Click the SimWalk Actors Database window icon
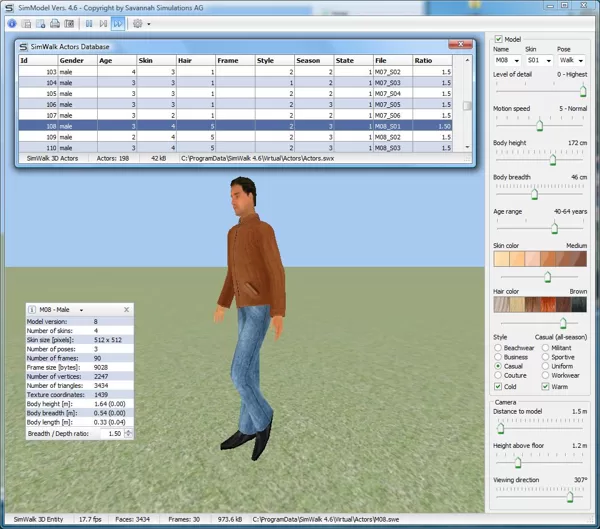The height and width of the screenshot is (529, 600). coord(23,47)
